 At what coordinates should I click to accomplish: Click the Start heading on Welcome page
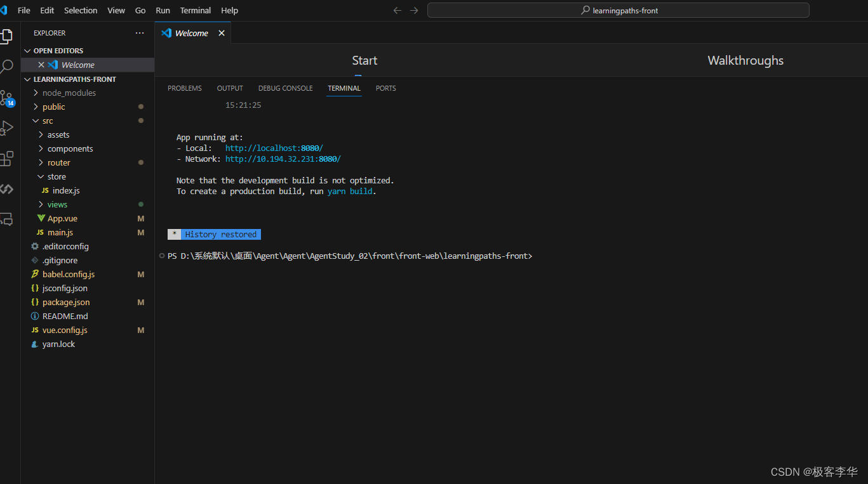tap(364, 60)
